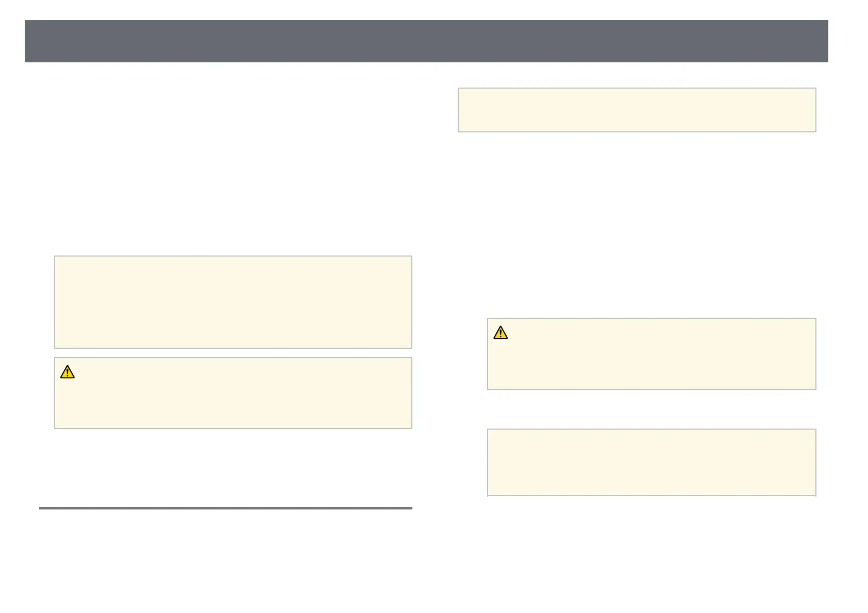This screenshot has height=613, width=868.
Task: Click the gray horizontal divider line
Action: (x=226, y=508)
